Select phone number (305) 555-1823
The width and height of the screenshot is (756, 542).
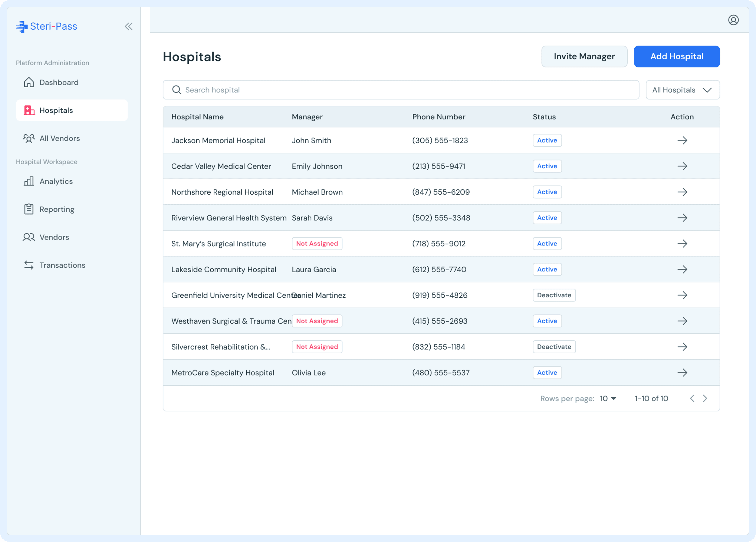pos(440,141)
